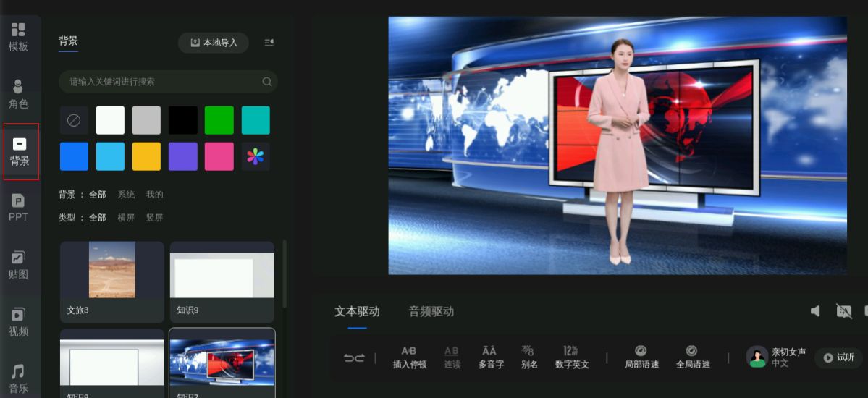The width and height of the screenshot is (868, 398).
Task: Select the 横屏 landscape type filter
Action: [x=126, y=218]
